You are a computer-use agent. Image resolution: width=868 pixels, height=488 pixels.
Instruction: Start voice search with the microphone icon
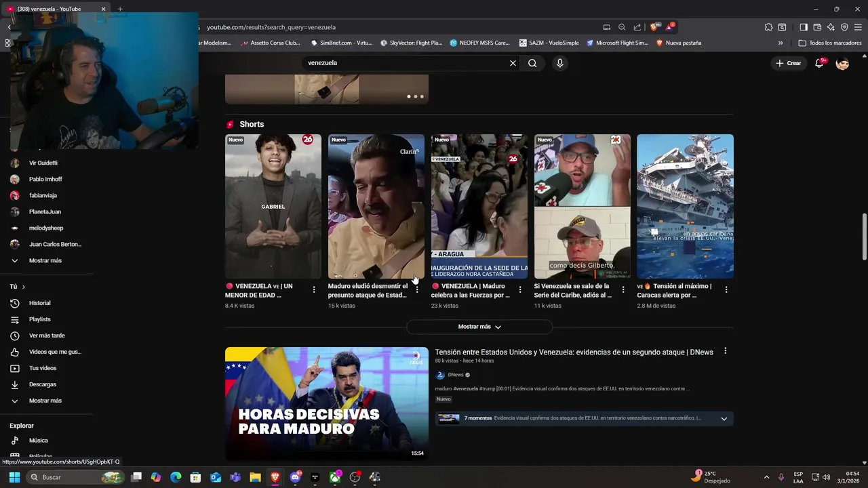[x=559, y=63]
